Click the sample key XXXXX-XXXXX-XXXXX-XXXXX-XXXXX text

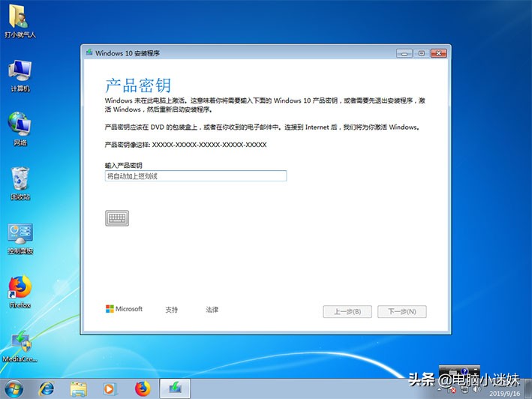click(209, 145)
